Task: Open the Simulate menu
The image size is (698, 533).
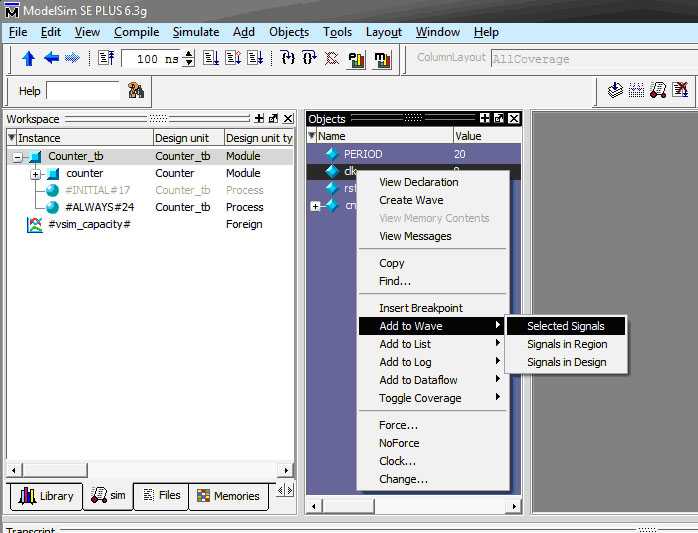Action: tap(196, 32)
